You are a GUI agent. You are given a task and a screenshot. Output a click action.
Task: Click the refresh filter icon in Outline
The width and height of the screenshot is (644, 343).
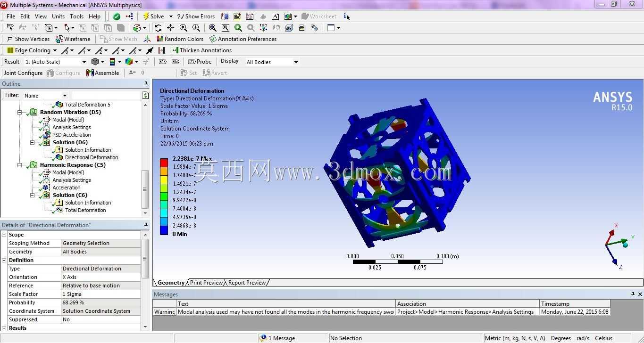point(145,95)
